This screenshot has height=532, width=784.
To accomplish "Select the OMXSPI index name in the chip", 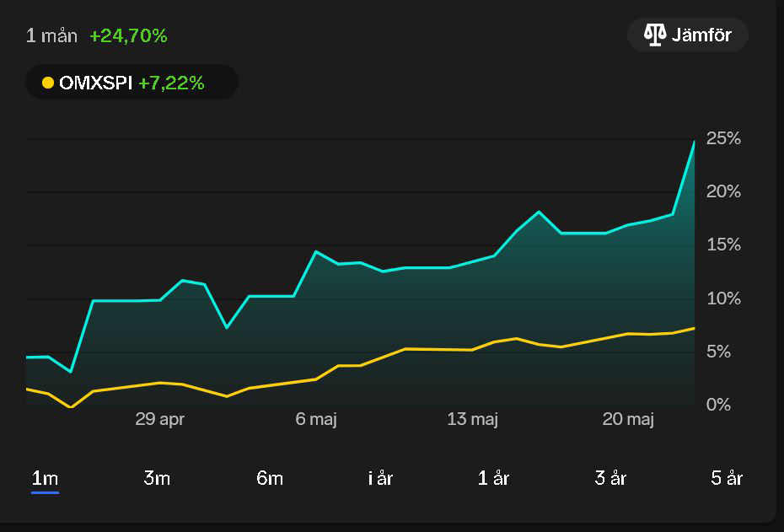I will point(96,83).
